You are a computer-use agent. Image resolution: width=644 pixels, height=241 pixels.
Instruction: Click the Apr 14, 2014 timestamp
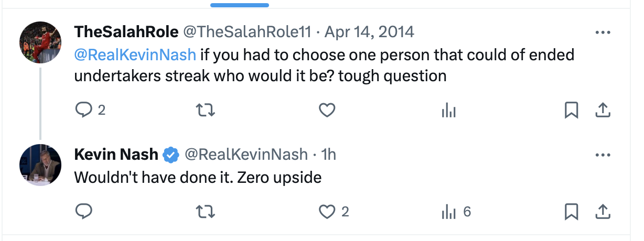tap(369, 32)
